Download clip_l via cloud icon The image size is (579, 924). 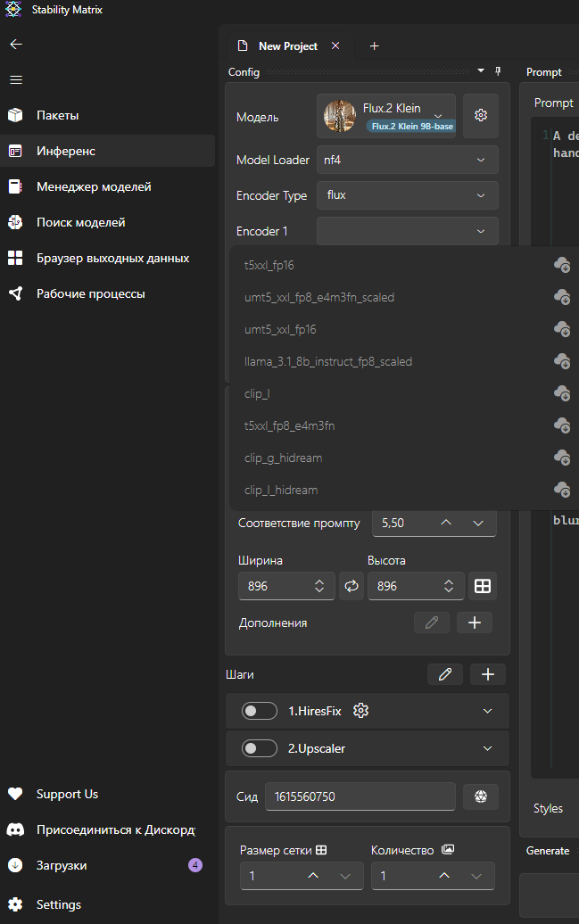[562, 393]
